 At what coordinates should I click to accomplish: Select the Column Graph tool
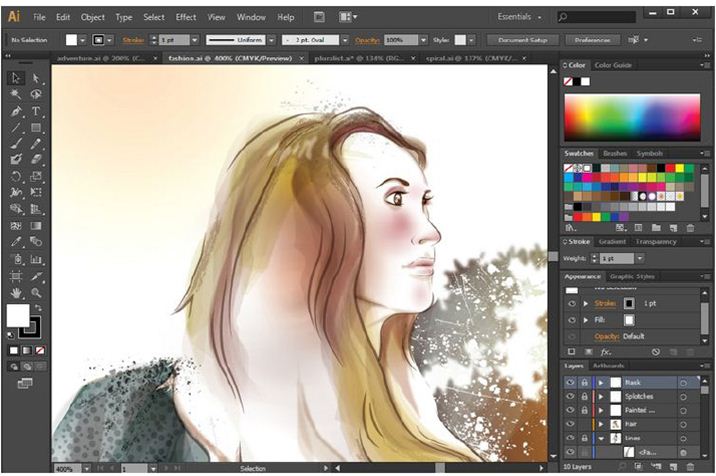click(36, 259)
